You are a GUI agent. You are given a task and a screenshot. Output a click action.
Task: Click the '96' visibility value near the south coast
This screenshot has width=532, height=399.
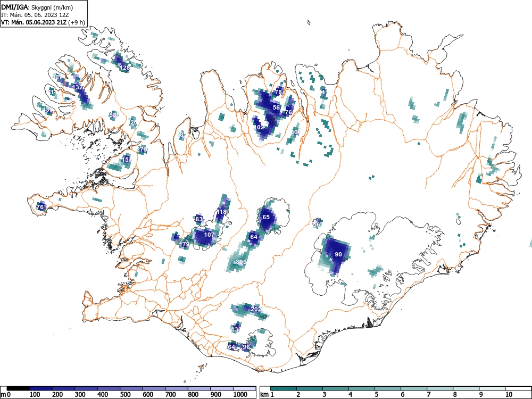coord(246,347)
